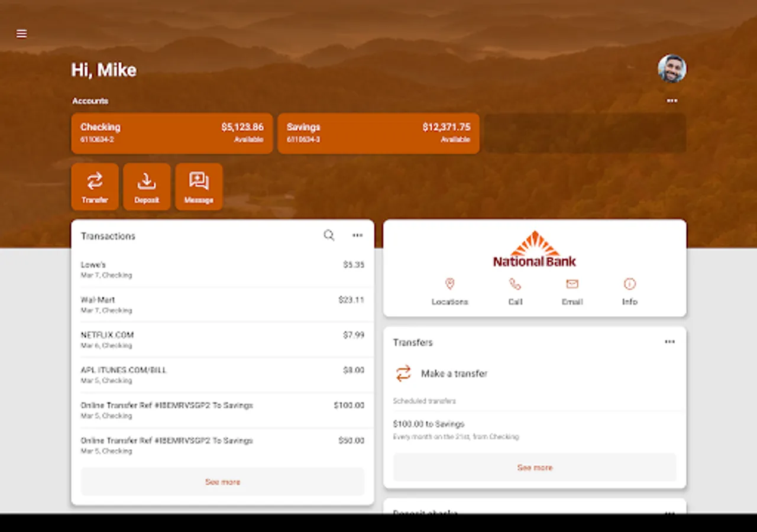Viewport: 757px width, 532px height.
Task: Open the Message icon
Action: click(x=199, y=182)
